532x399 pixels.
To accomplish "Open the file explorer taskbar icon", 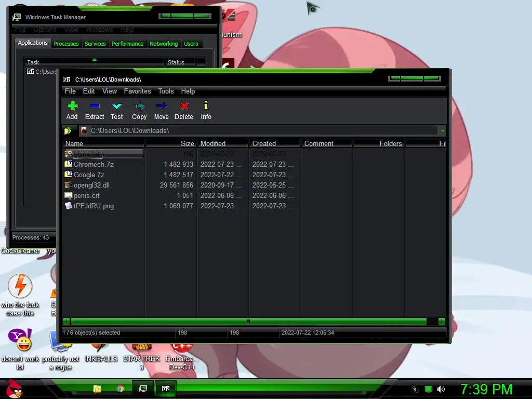I will tap(97, 389).
